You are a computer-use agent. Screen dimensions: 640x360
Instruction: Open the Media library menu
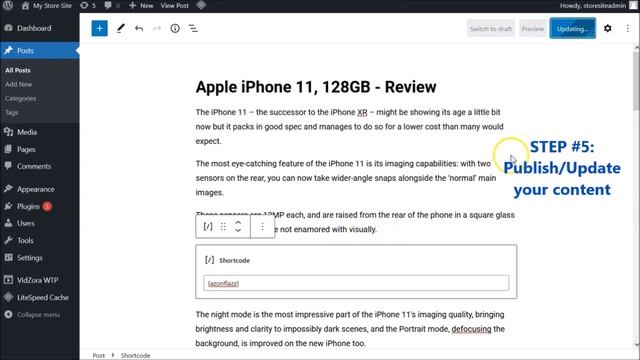(x=40, y=132)
